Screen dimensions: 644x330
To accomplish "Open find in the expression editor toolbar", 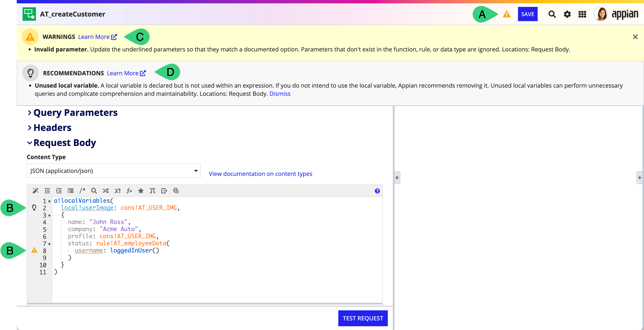I will (x=94, y=191).
